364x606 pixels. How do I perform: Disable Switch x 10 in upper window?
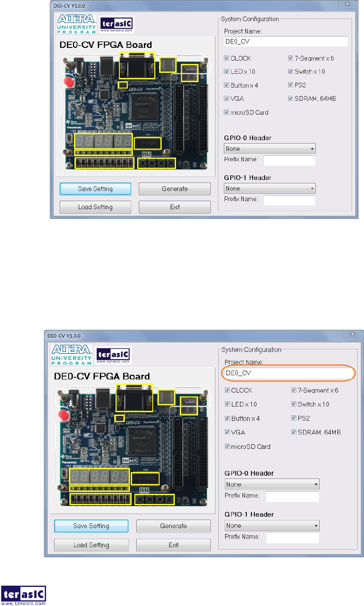point(291,72)
